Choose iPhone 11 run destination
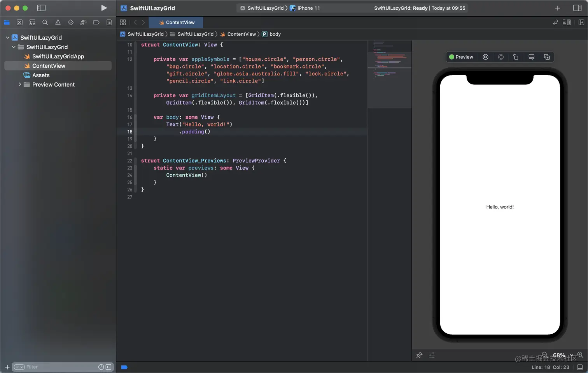This screenshot has width=588, height=373. [x=305, y=8]
